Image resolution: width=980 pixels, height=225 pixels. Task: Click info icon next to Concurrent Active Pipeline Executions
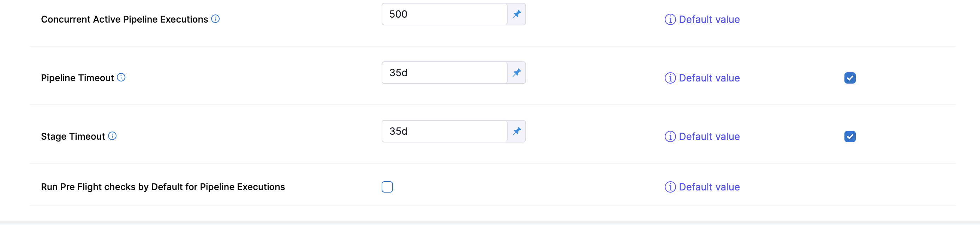click(x=215, y=19)
